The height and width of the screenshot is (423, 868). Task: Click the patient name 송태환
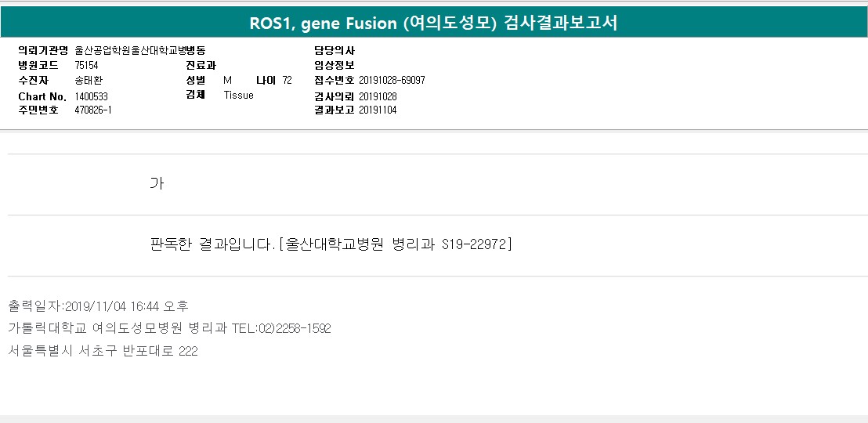[89, 81]
